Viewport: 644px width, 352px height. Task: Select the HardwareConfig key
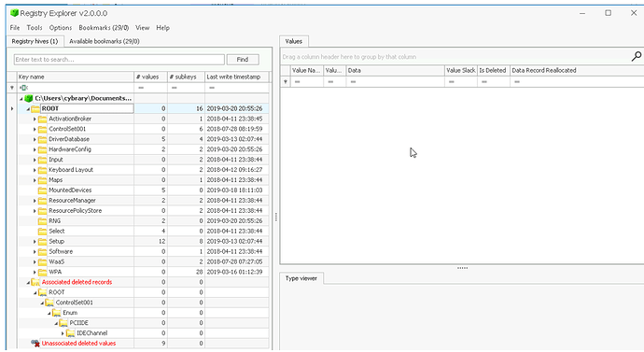(x=70, y=149)
